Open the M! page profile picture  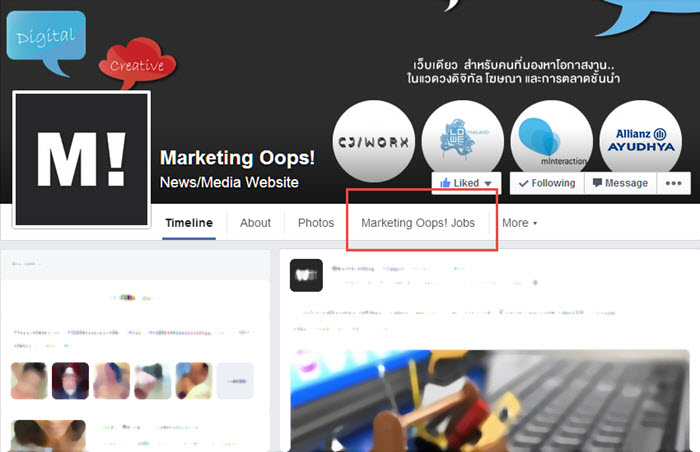tap(82, 159)
